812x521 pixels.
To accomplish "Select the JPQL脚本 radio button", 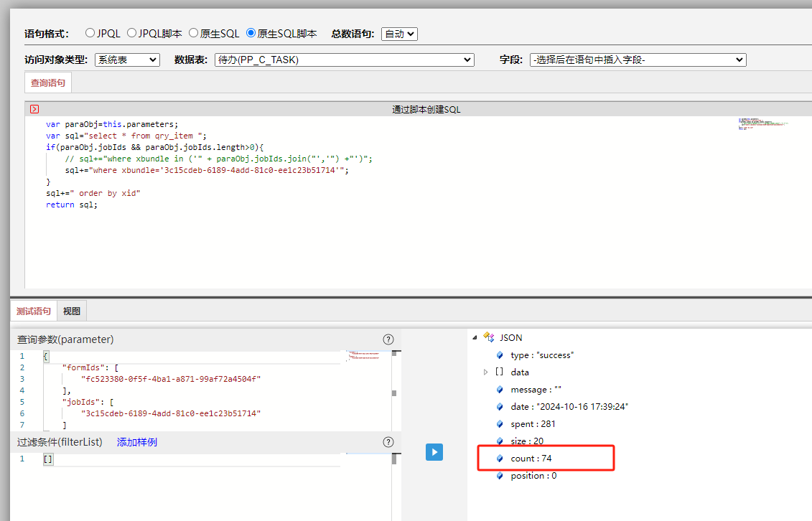I will coord(131,33).
